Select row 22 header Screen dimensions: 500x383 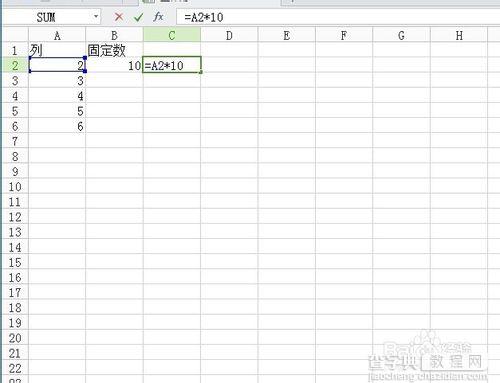(x=15, y=368)
